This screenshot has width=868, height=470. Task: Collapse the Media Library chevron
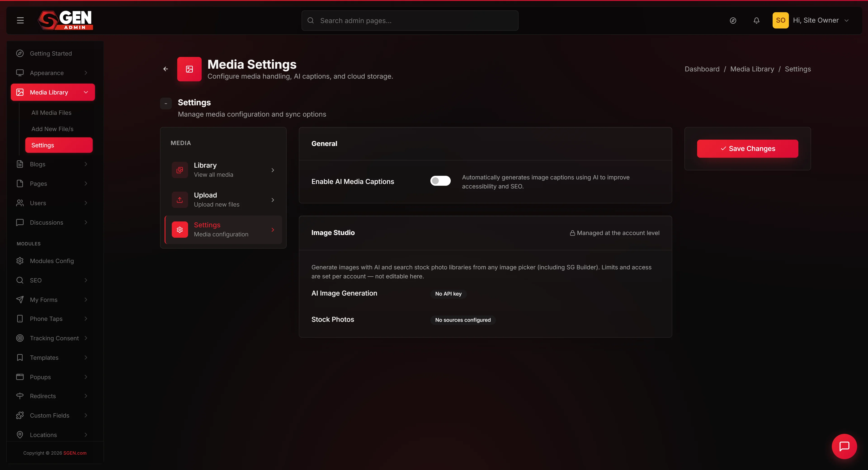(86, 92)
